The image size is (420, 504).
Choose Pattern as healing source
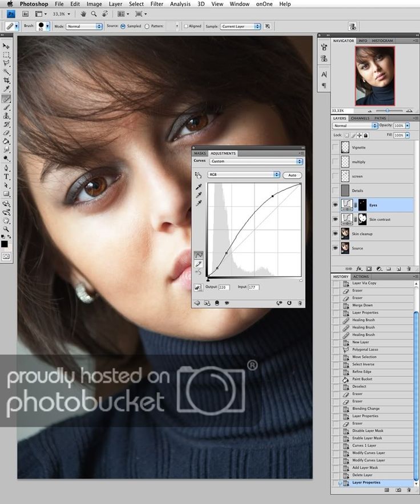coord(147,26)
